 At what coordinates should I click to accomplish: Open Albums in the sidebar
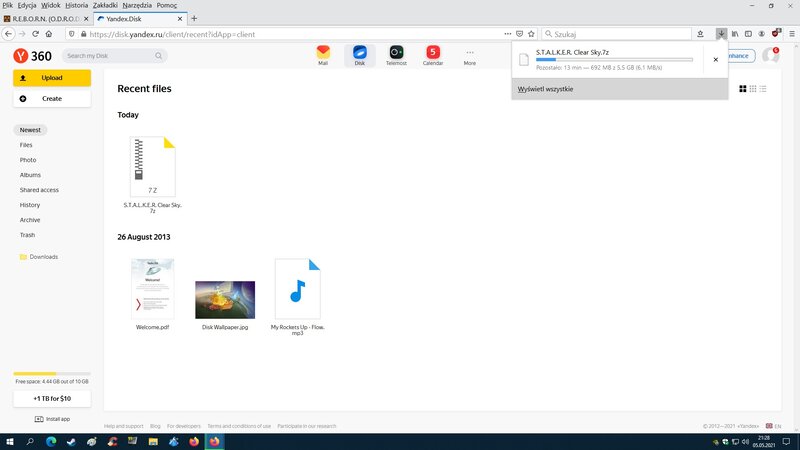coord(30,175)
